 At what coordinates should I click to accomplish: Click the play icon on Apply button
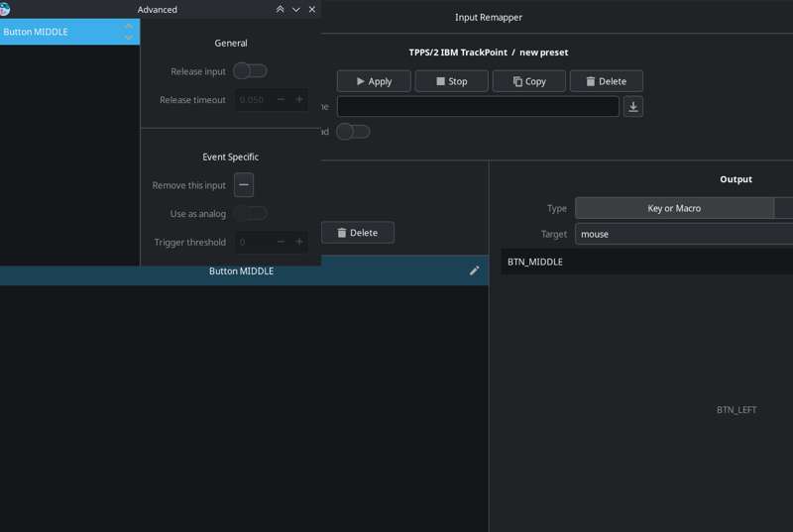click(360, 81)
